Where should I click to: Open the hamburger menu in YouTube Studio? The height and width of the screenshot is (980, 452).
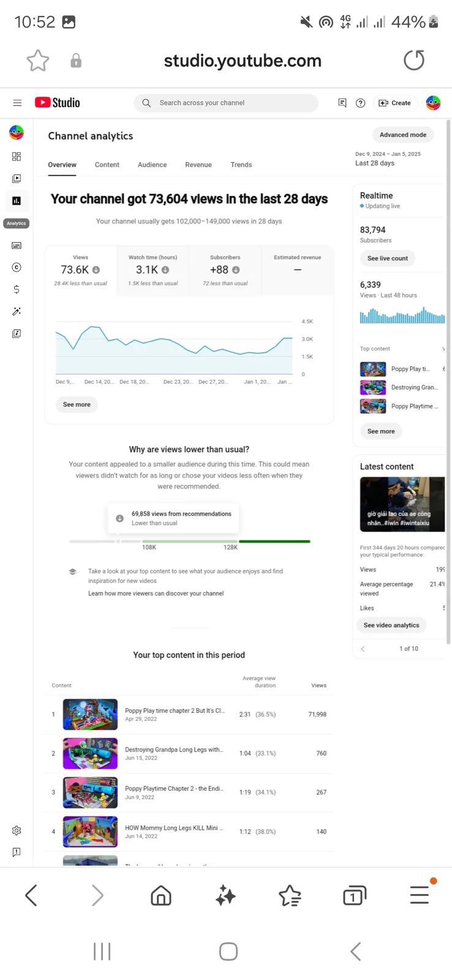17,103
